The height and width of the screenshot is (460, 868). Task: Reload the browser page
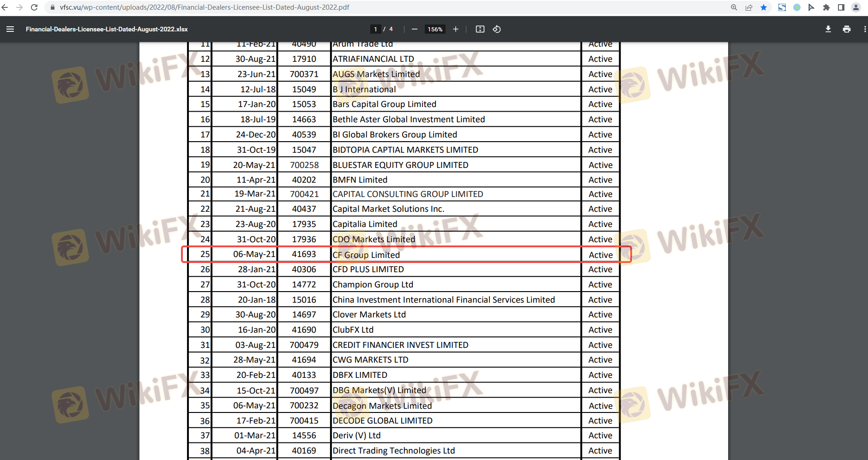pos(34,7)
